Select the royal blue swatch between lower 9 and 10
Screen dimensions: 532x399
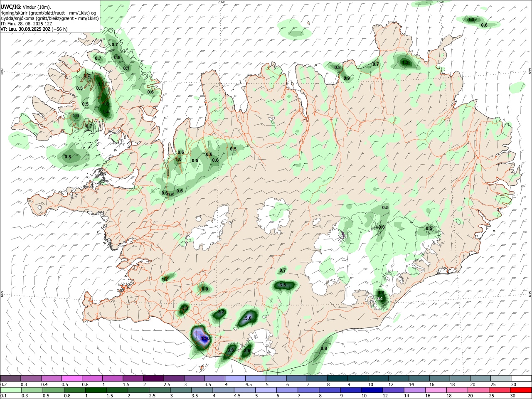pos(351,390)
